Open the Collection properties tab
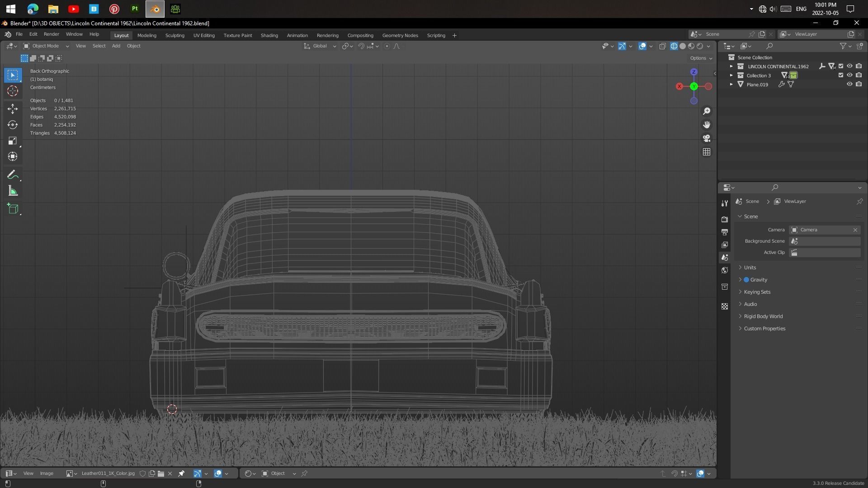This screenshot has width=868, height=488. [725, 286]
